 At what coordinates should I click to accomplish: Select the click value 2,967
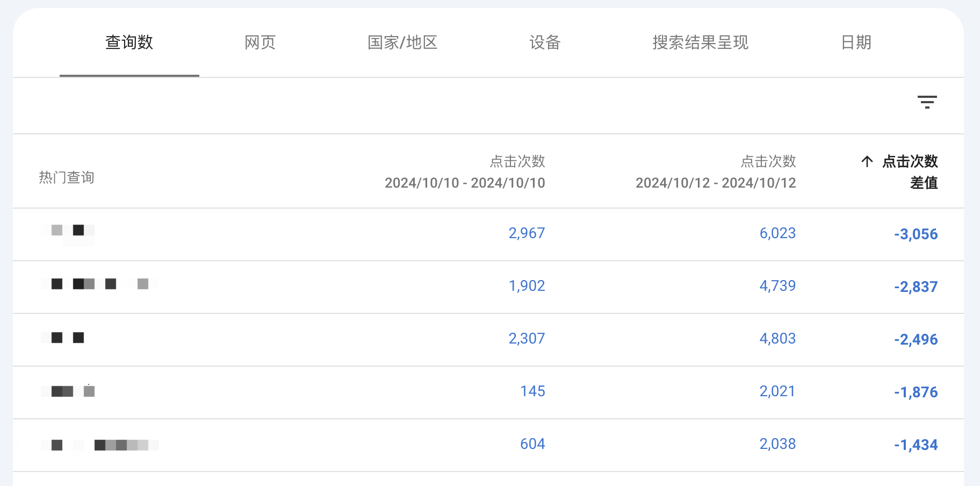pos(527,233)
